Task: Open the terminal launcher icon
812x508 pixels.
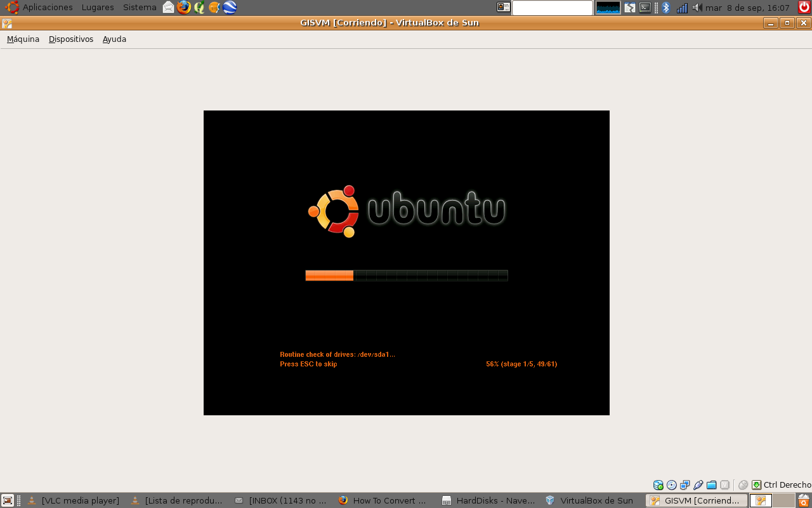Action: 645,8
